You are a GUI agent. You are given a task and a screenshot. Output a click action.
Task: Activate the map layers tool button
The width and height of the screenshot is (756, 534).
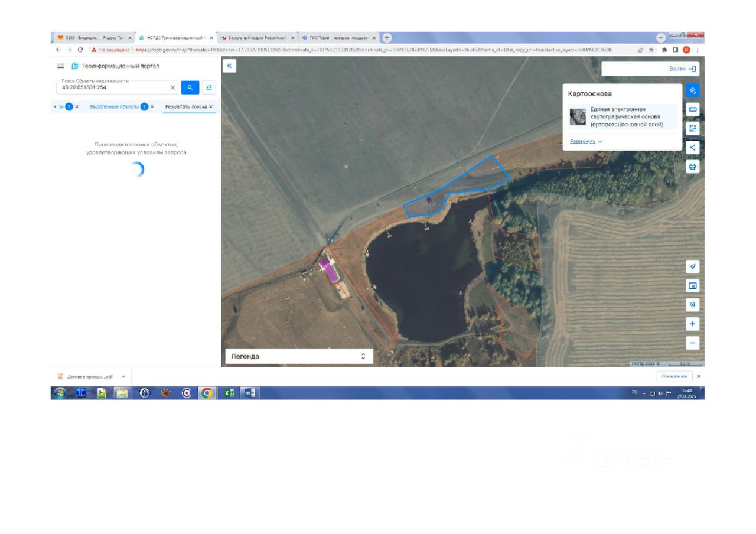point(693,90)
